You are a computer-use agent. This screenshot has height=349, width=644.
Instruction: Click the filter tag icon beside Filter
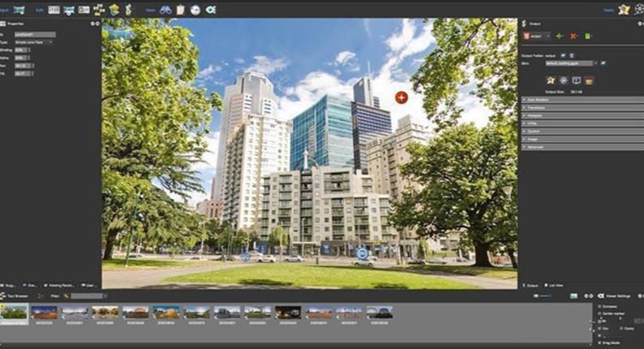pyautogui.click(x=66, y=296)
